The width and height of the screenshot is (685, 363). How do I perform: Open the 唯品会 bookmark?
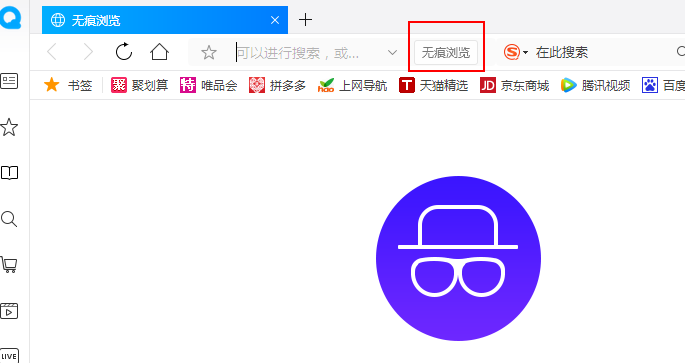point(208,85)
